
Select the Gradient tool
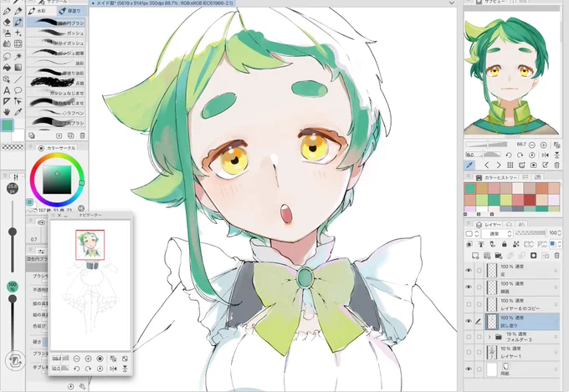[18, 68]
